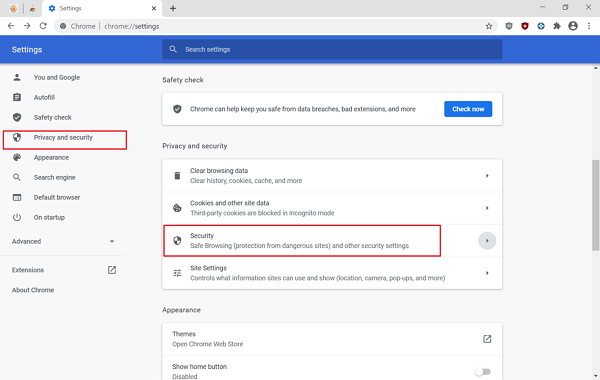The image size is (600, 380).
Task: Click the vertical scrollbar thumb
Action: pyautogui.click(x=596, y=205)
